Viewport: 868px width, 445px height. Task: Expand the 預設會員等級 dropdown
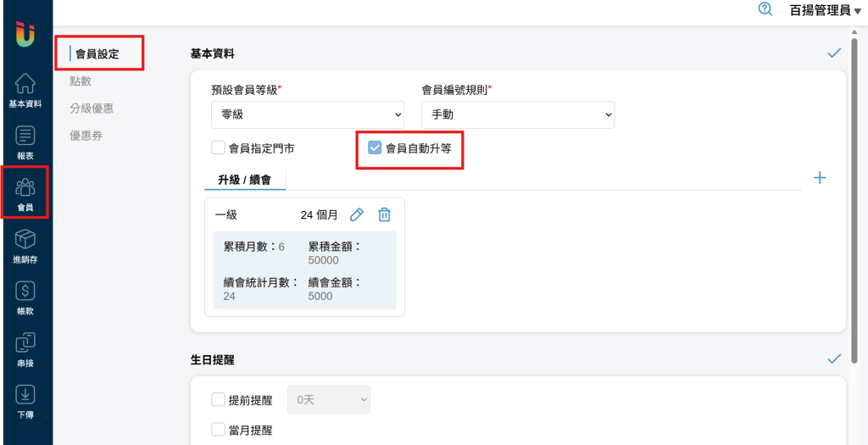click(308, 114)
